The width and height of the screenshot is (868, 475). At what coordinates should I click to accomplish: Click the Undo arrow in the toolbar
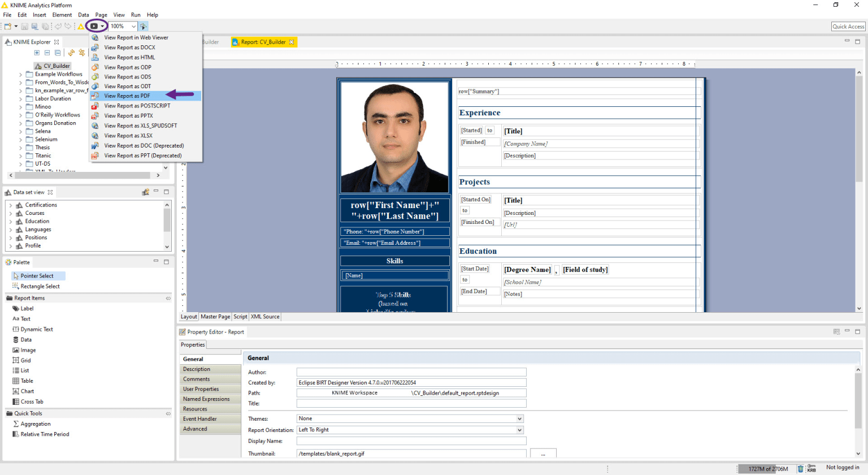pyautogui.click(x=58, y=26)
